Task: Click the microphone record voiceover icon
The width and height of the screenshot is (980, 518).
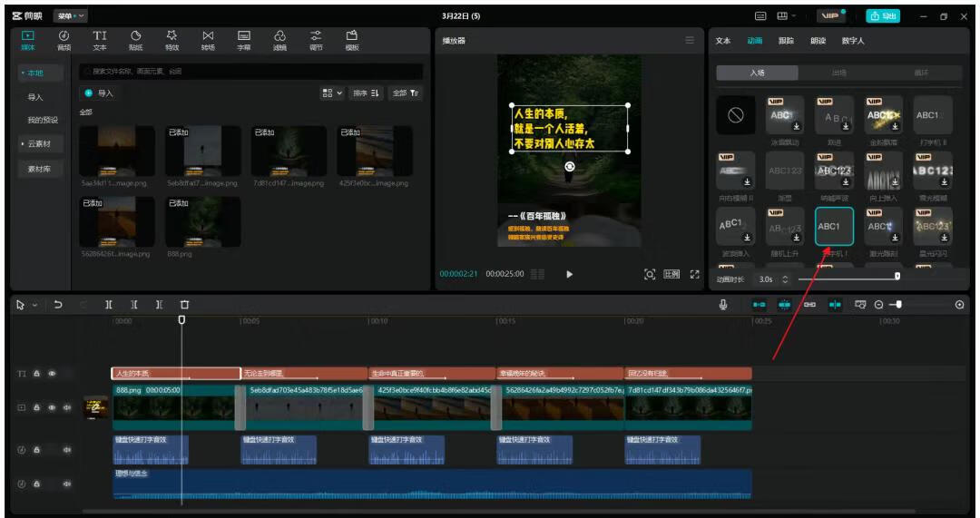Action: (723, 305)
